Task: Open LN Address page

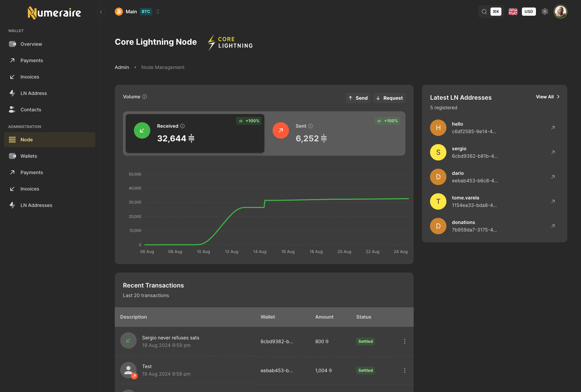Action: tap(50, 93)
